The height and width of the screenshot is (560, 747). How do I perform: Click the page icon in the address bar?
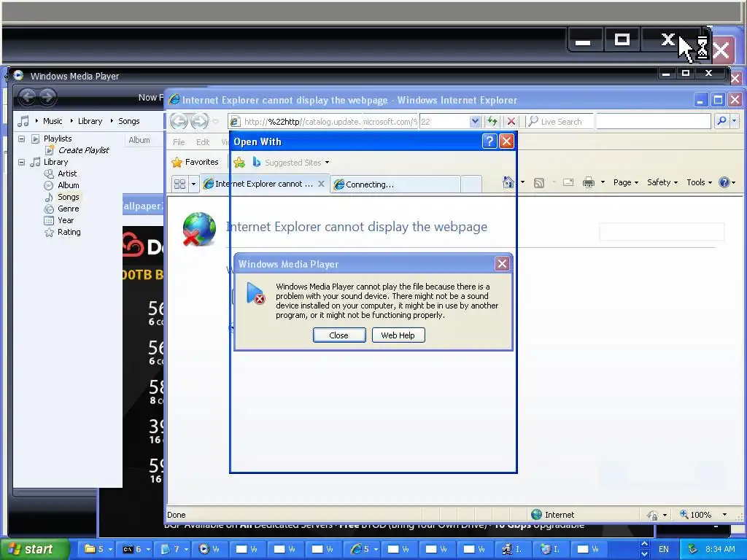[x=234, y=122]
